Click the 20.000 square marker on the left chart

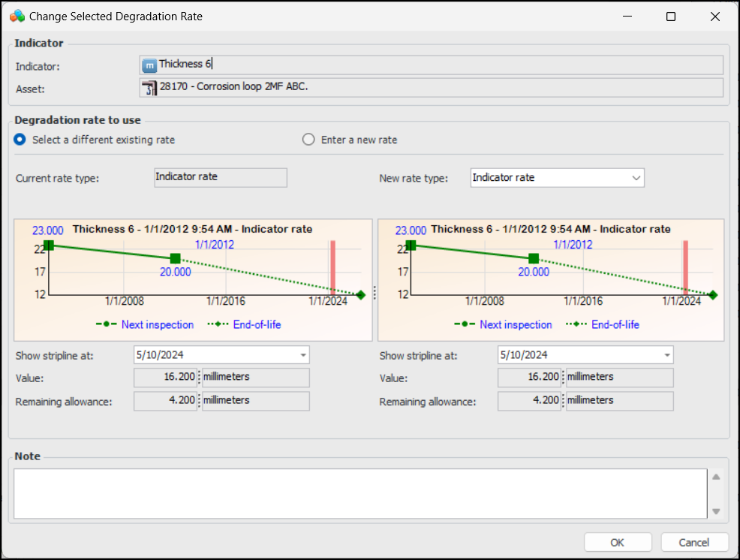pyautogui.click(x=176, y=258)
